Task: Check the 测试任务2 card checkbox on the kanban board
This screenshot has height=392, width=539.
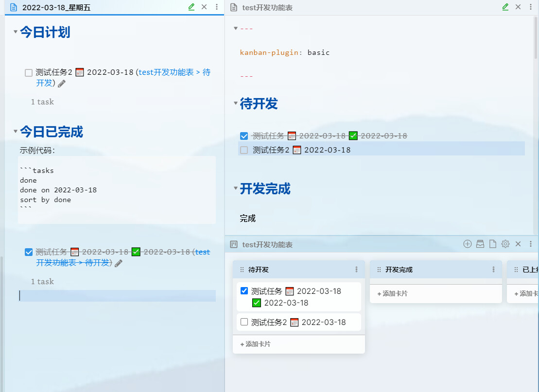Action: pos(244,322)
